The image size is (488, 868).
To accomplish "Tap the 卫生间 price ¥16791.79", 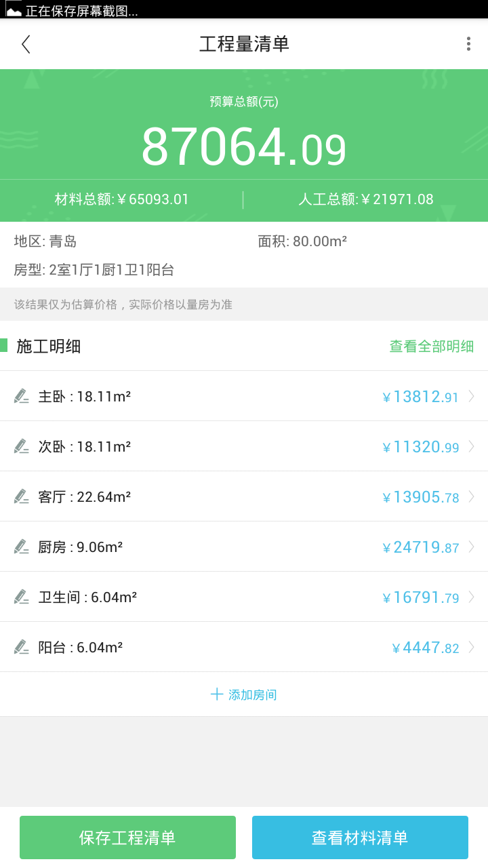I will click(x=421, y=597).
